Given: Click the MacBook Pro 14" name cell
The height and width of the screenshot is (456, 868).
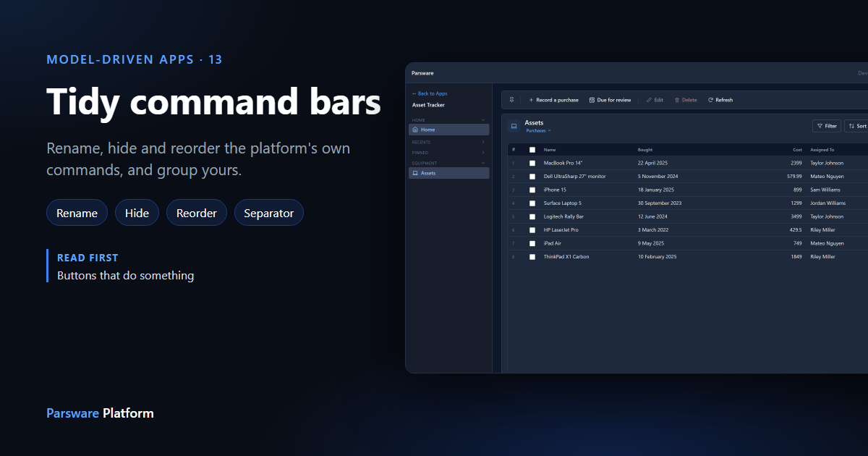Looking at the screenshot, I should click(x=563, y=164).
